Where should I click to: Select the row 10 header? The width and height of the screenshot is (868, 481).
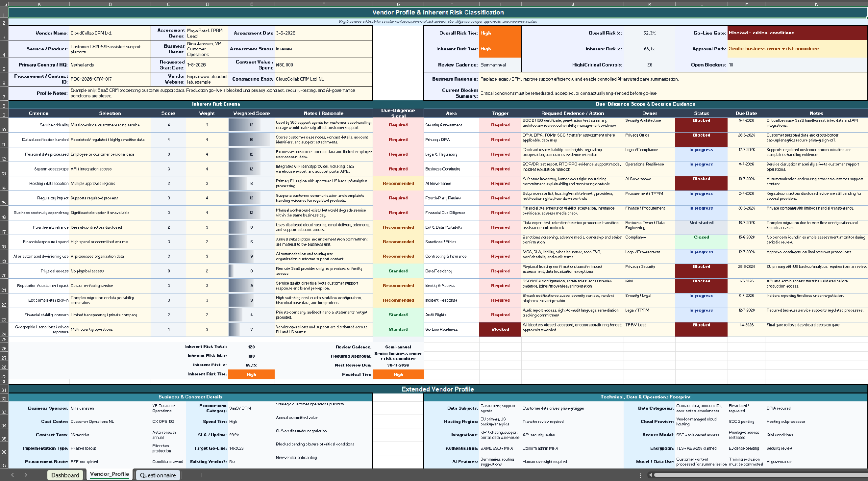coord(4,125)
